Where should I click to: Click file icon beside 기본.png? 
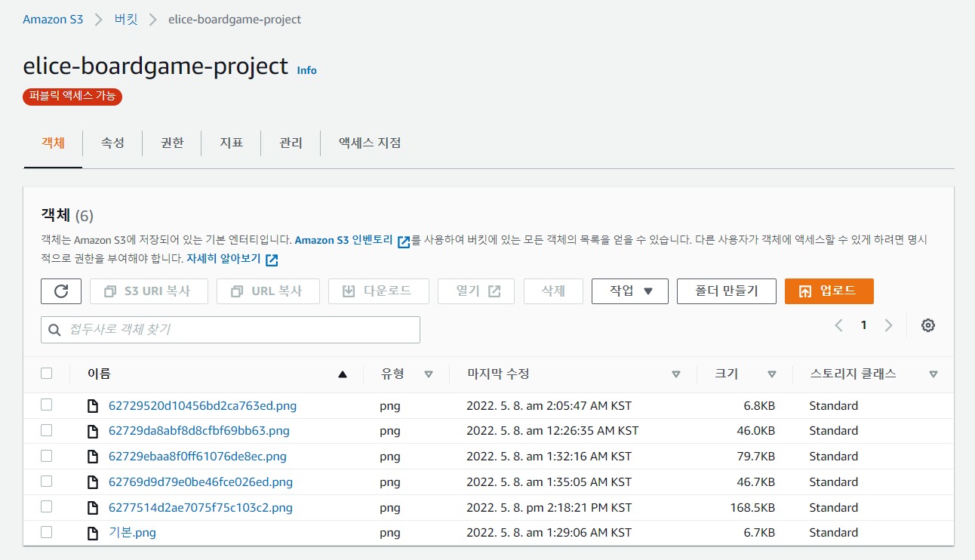[93, 533]
